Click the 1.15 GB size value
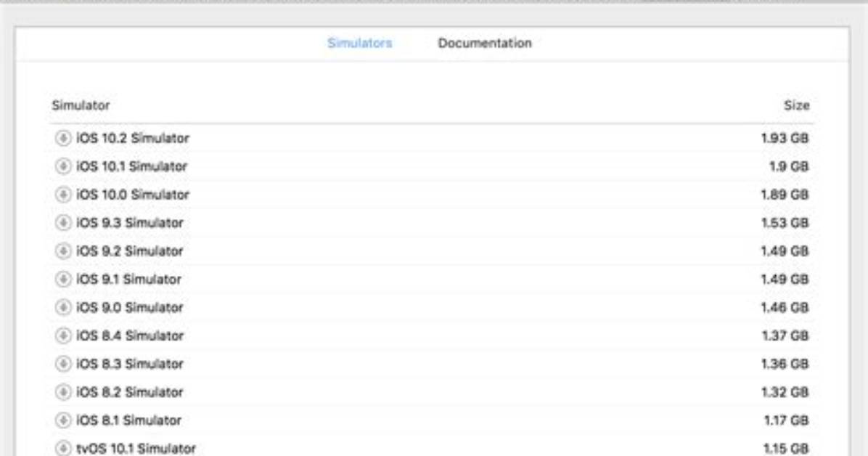 click(x=785, y=448)
